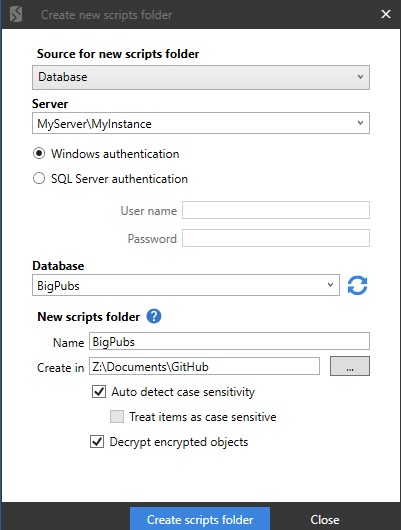Click the Close button at bottom
This screenshot has width=401, height=530.
[x=325, y=520]
